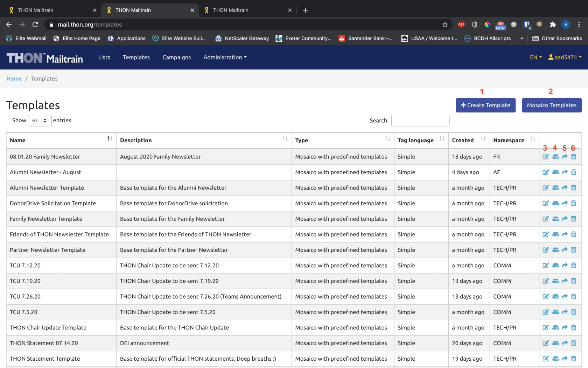Sort the table by Type column

(343, 140)
